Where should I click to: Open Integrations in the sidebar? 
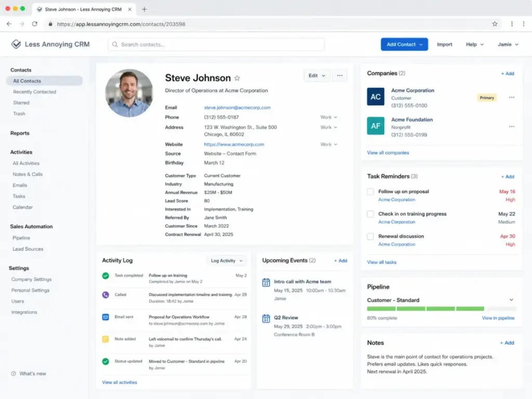pos(24,312)
